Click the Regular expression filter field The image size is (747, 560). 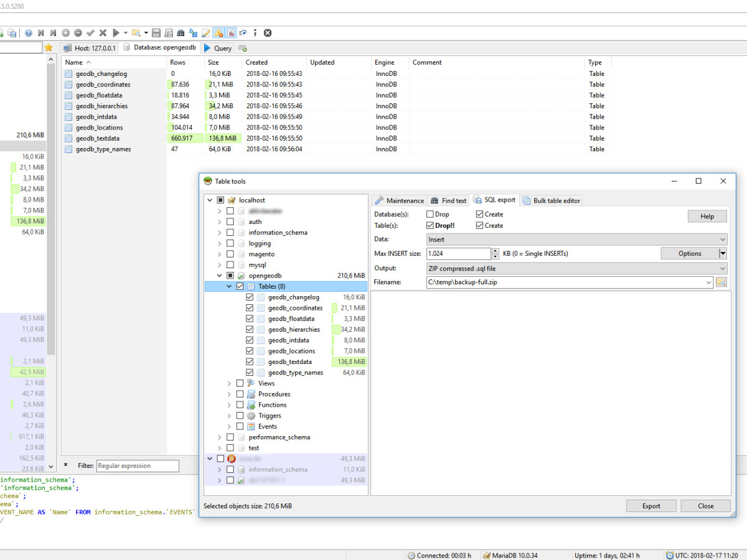tap(138, 465)
